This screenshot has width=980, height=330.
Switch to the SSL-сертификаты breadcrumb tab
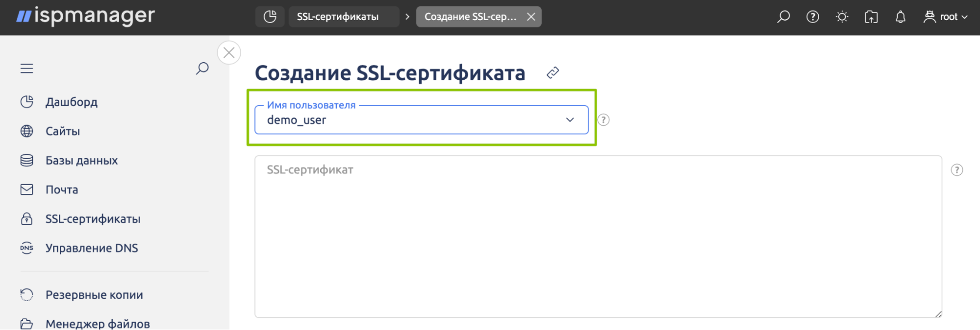point(338,17)
